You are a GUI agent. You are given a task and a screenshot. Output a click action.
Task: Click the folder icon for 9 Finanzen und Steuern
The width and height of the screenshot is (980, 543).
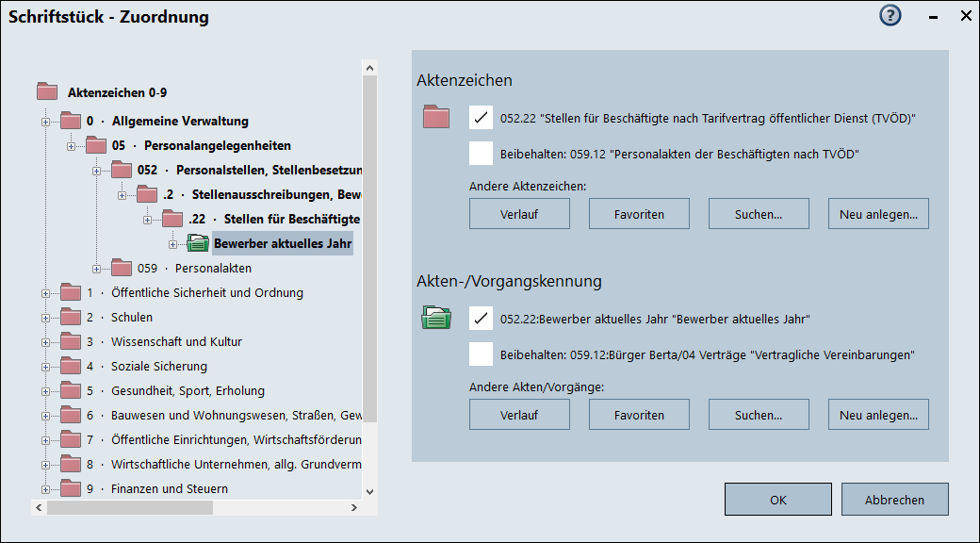(x=72, y=489)
